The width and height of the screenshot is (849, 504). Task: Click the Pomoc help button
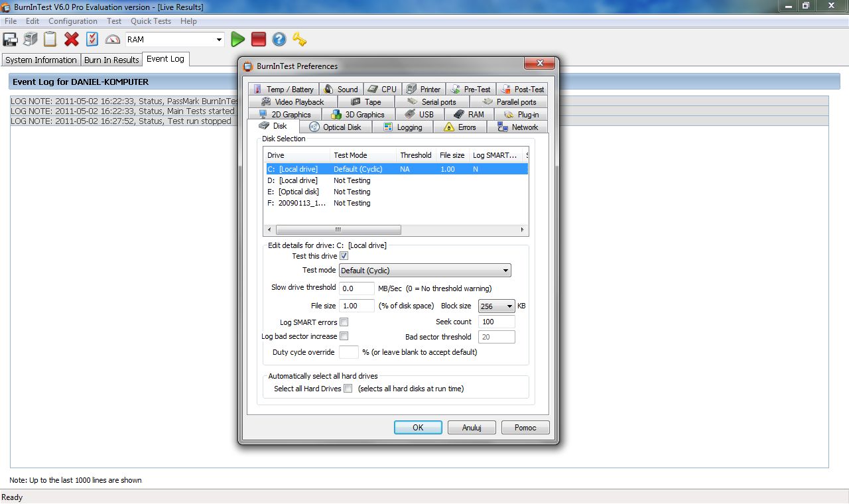click(525, 428)
